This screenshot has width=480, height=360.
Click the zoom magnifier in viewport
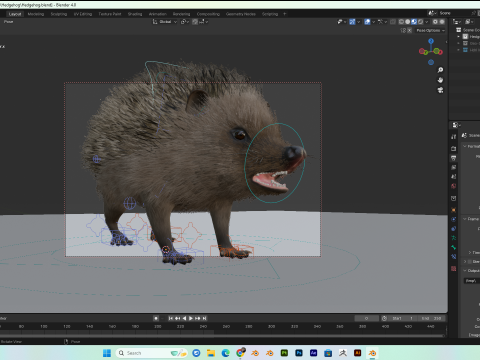pos(440,70)
